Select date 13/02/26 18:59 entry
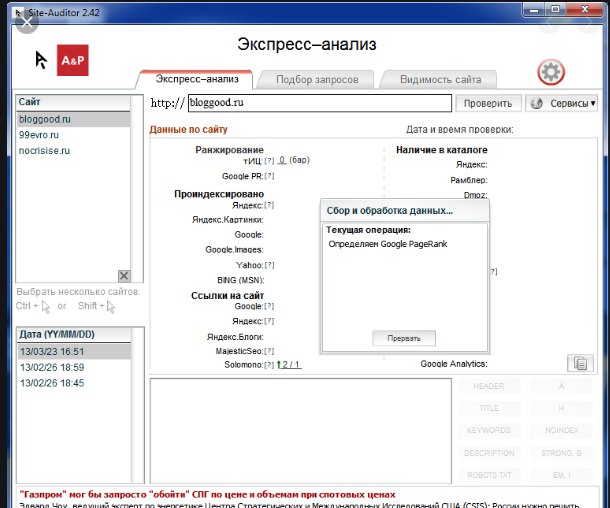 (74, 367)
